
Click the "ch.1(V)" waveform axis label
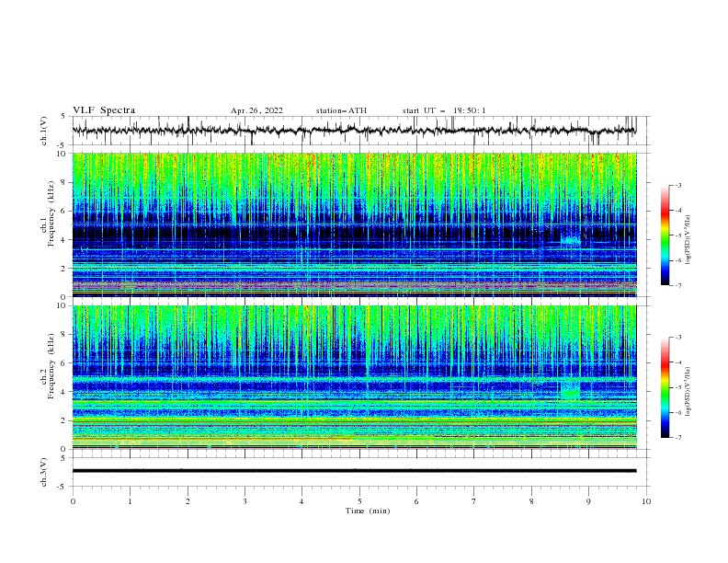44,131
